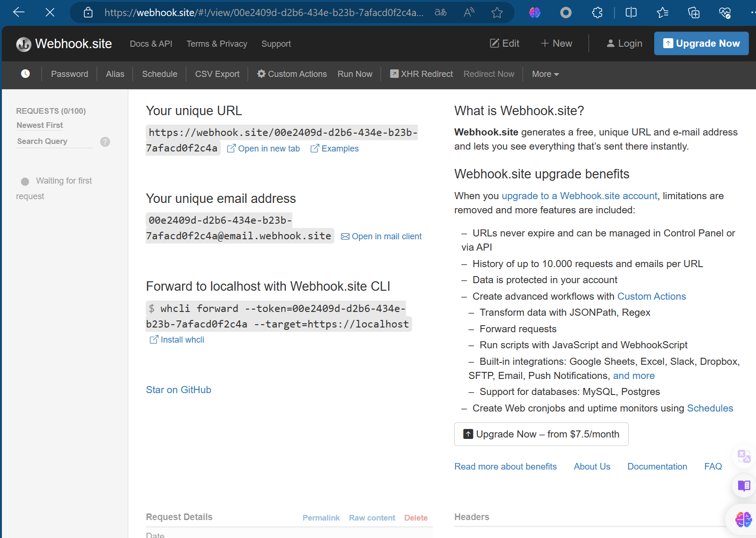Click the browser back arrow
This screenshot has height=538, width=756.
pos(19,13)
